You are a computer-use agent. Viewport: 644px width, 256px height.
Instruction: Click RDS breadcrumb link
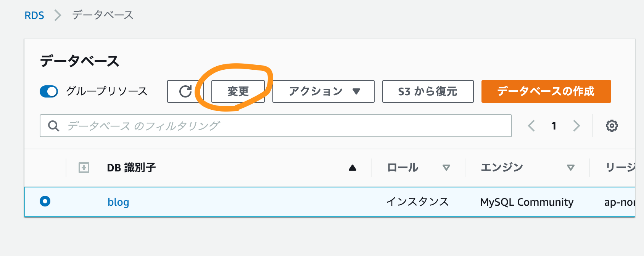point(34,15)
